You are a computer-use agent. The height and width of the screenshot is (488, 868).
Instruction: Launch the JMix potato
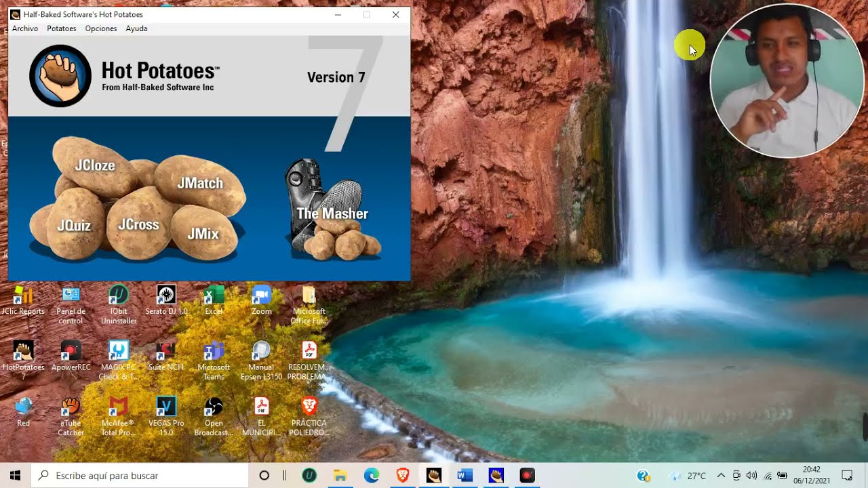pyautogui.click(x=203, y=234)
